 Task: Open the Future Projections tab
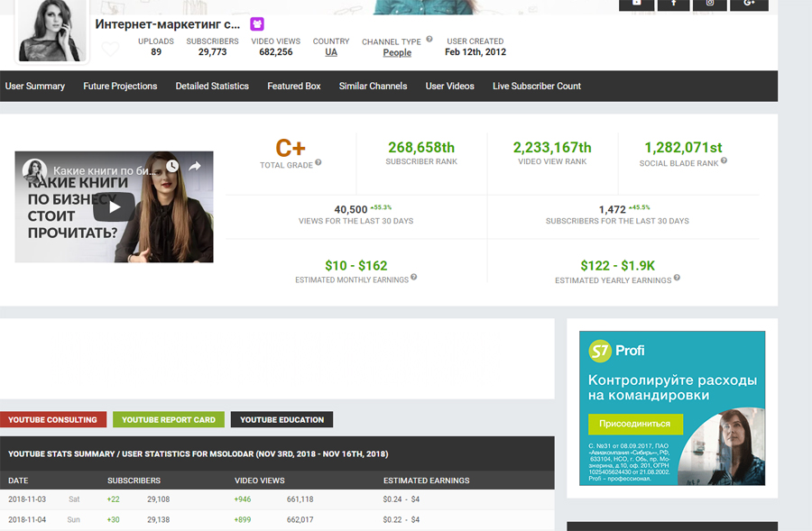point(120,87)
